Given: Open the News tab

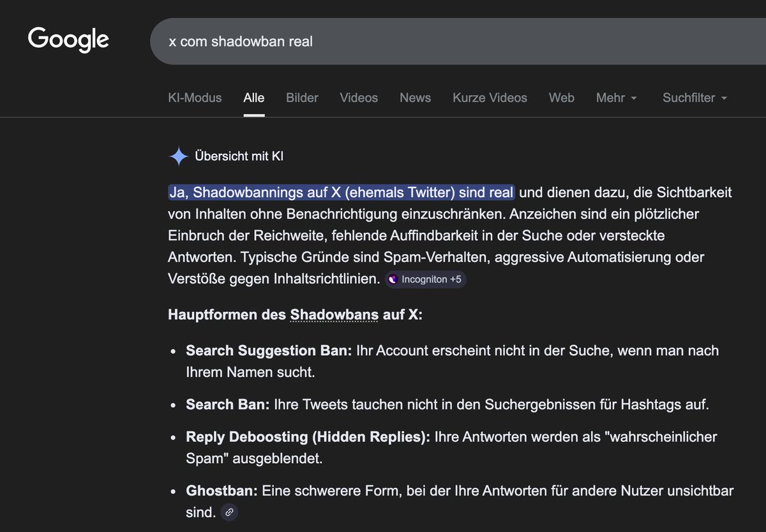Looking at the screenshot, I should click(x=416, y=98).
